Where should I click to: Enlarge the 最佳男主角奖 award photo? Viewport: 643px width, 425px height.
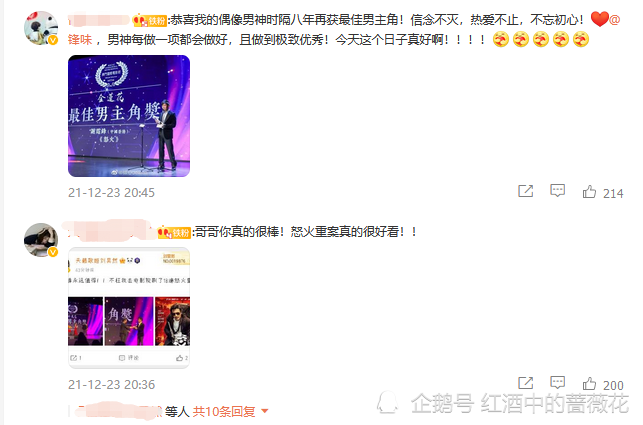[x=129, y=116]
